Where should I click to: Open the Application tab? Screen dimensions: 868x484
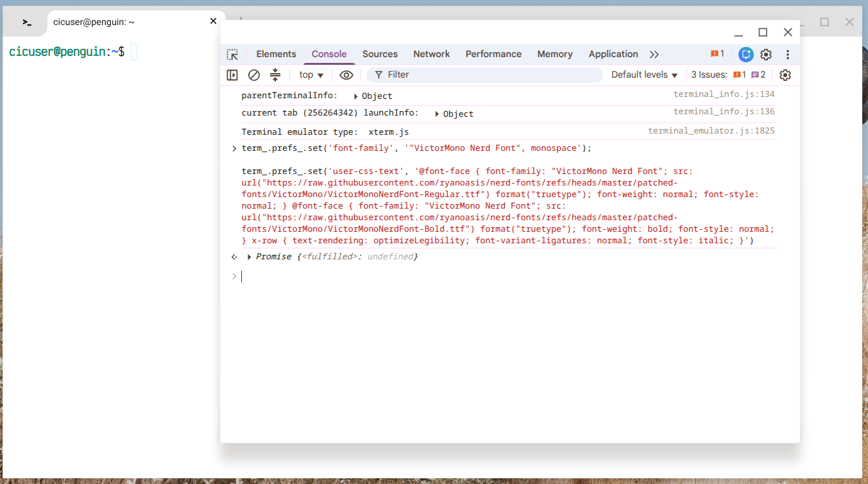pyautogui.click(x=613, y=55)
